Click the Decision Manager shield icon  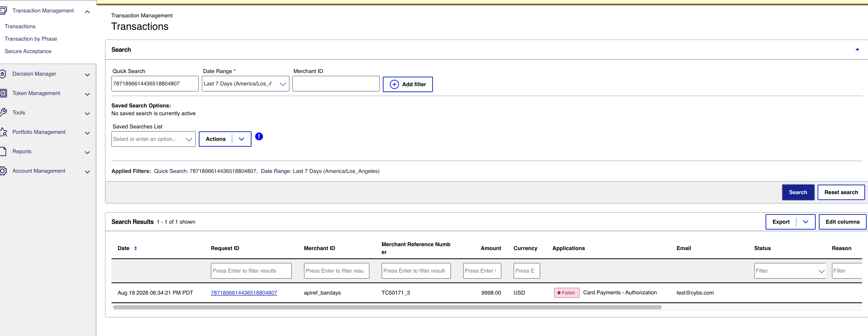pos(3,74)
